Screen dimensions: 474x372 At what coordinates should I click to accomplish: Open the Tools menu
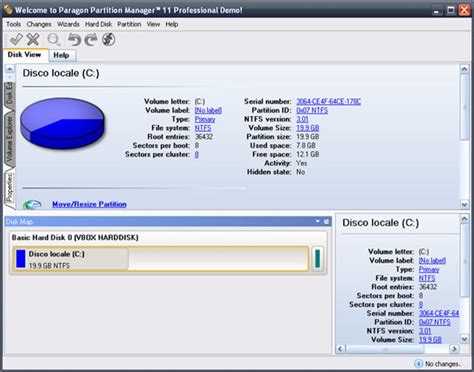click(13, 24)
